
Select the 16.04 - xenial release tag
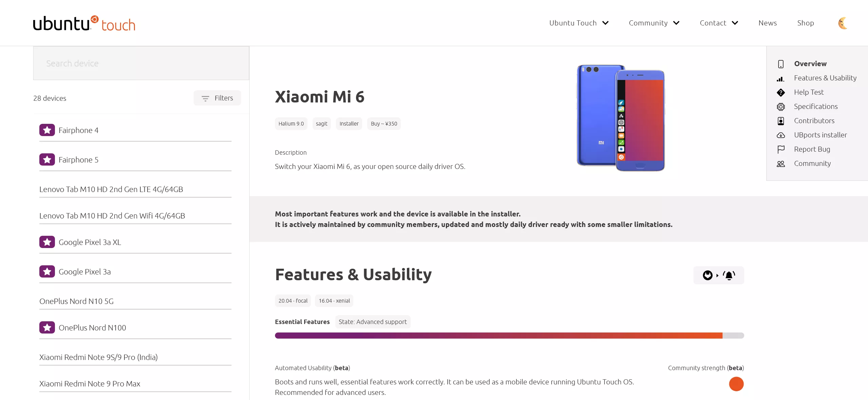334,301
